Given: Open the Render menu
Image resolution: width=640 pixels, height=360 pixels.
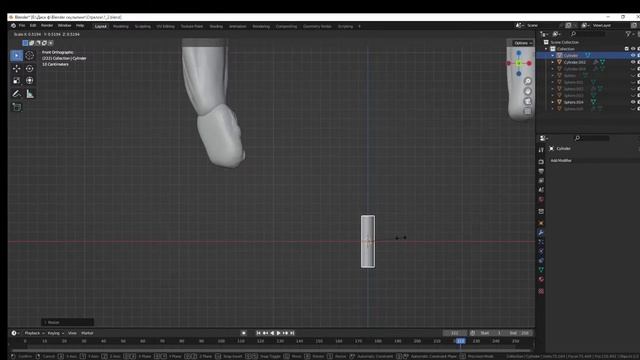Looking at the screenshot, I should point(47,25).
